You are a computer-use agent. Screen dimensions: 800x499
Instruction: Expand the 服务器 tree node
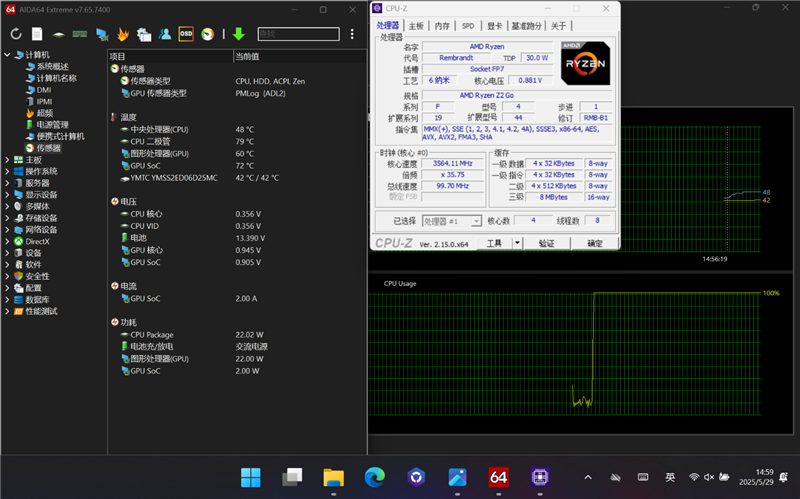click(7, 183)
